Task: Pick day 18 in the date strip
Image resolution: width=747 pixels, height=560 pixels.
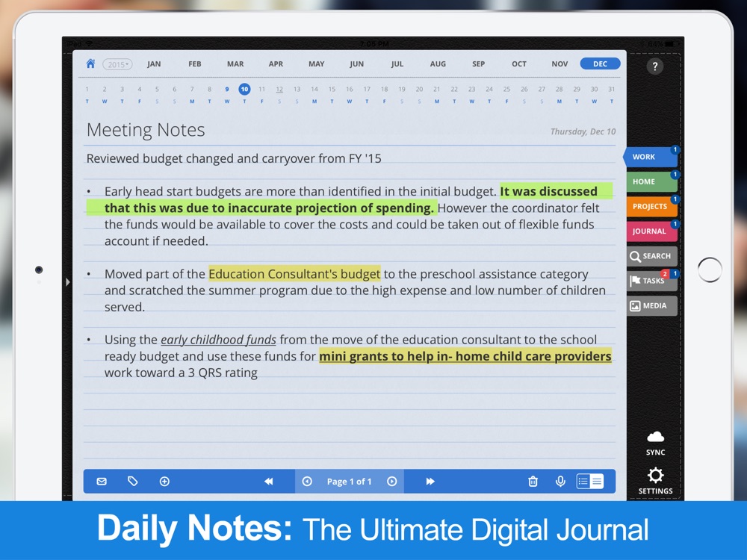Action: coord(385,89)
